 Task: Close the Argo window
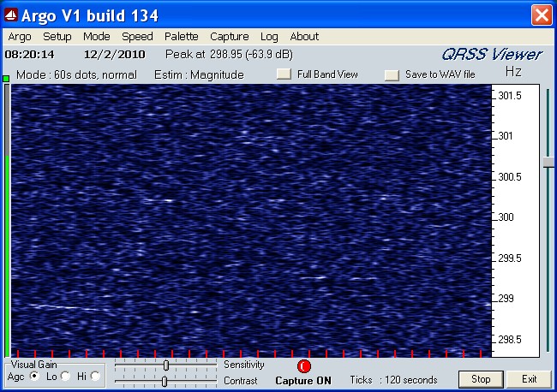[542, 15]
